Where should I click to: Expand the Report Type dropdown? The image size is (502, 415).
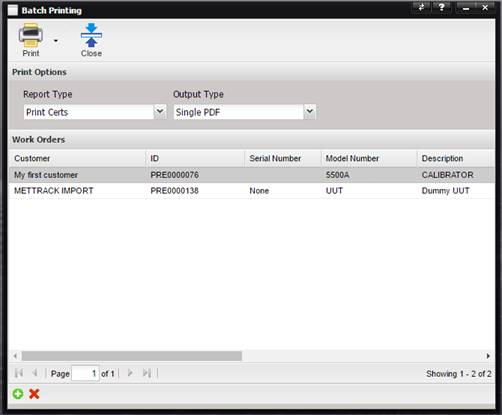coord(160,112)
